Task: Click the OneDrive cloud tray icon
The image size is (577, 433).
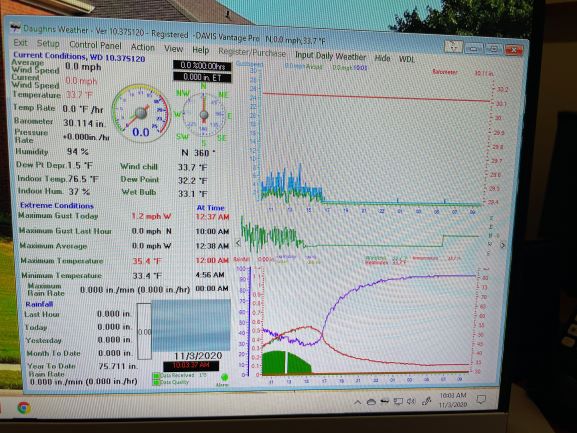Action: coord(371,402)
